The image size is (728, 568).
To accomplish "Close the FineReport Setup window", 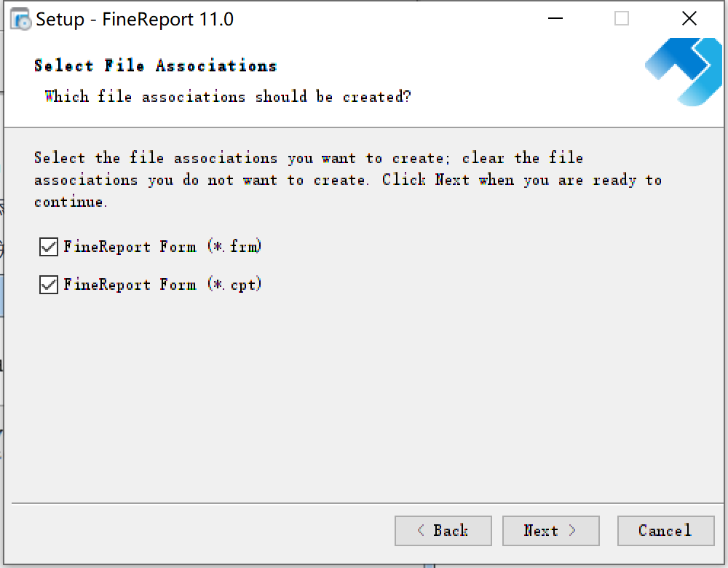I will point(689,19).
